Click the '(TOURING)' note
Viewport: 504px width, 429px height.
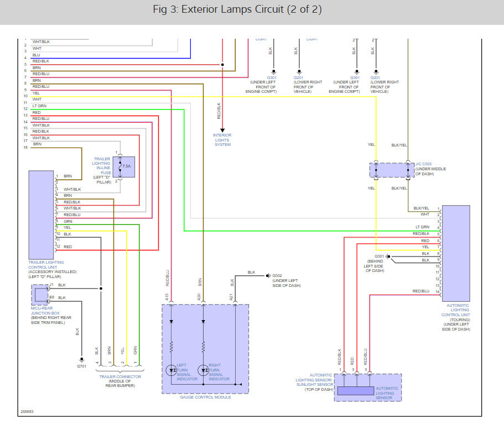(x=460, y=320)
